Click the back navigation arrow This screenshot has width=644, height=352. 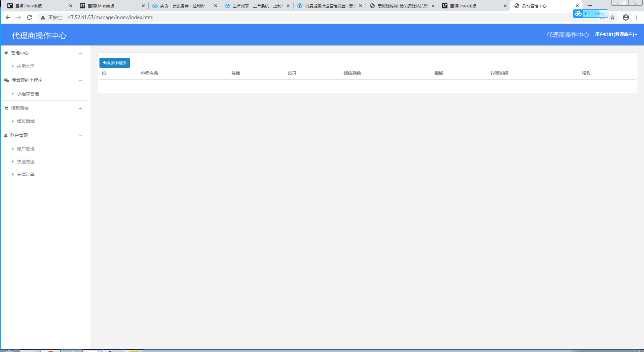pos(8,17)
